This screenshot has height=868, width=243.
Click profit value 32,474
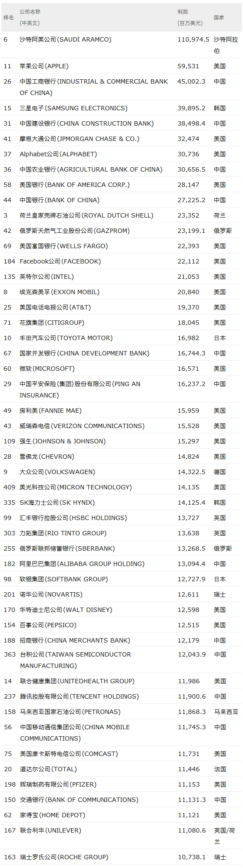(x=188, y=139)
